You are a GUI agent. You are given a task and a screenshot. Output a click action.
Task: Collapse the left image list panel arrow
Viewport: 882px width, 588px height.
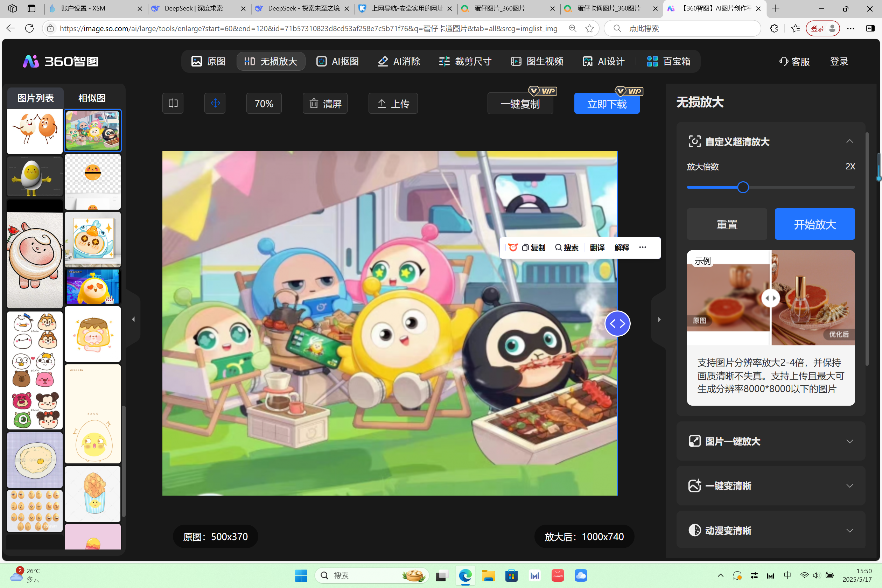click(x=133, y=319)
